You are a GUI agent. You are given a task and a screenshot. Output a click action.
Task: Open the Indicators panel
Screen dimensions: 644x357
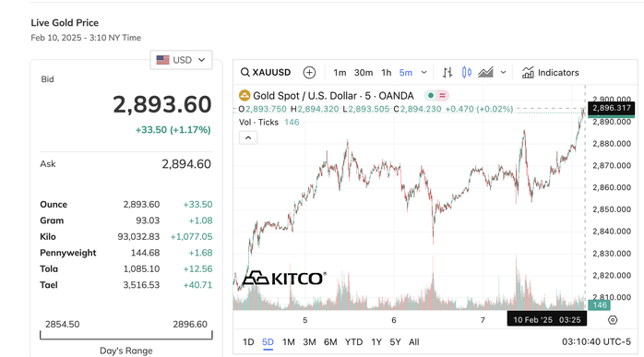pyautogui.click(x=551, y=73)
